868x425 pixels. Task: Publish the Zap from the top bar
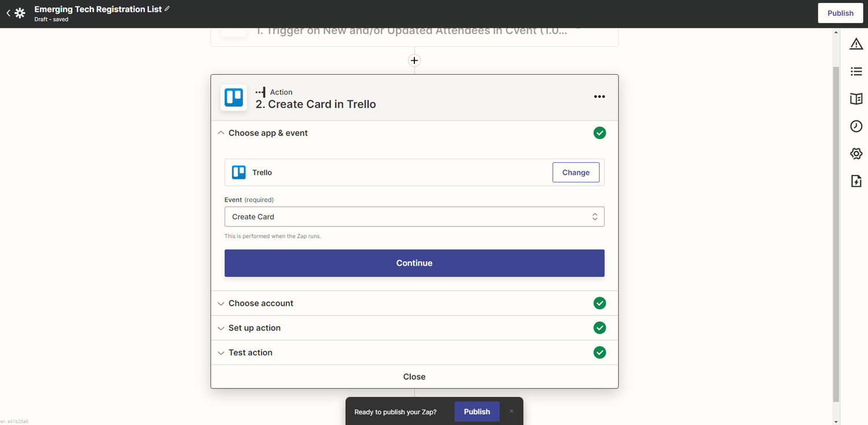840,12
